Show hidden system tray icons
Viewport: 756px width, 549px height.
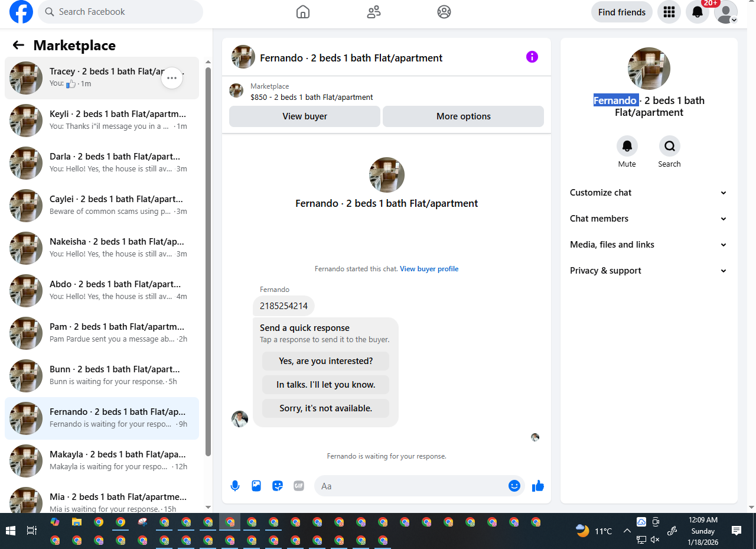tap(627, 531)
